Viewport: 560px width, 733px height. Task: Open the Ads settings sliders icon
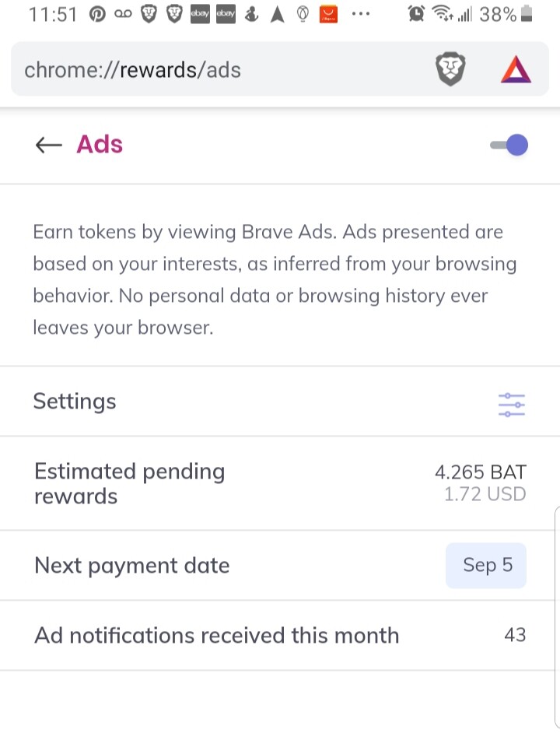pyautogui.click(x=511, y=405)
